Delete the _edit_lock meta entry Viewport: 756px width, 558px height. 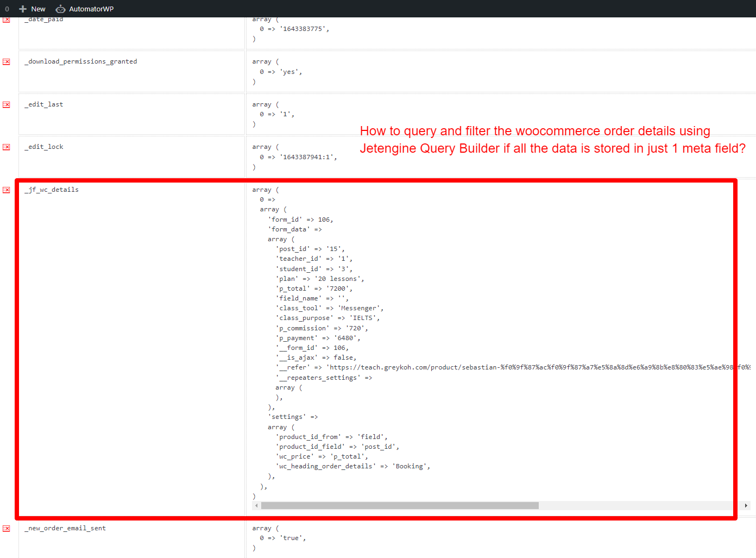[6, 147]
